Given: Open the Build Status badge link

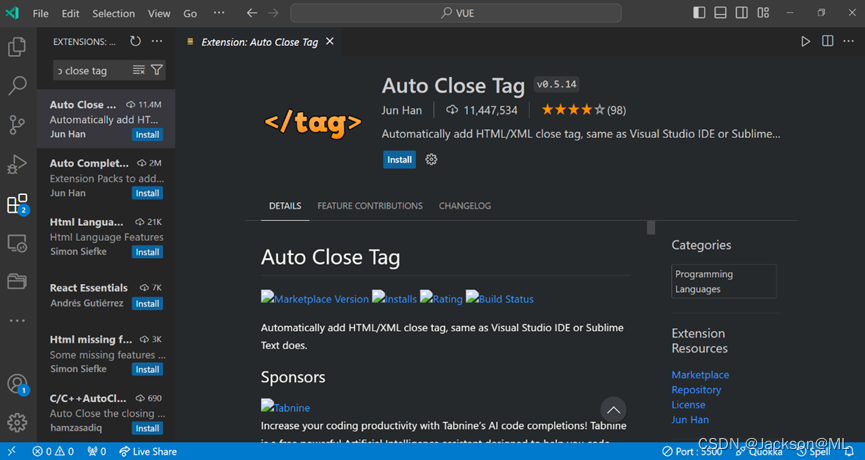Looking at the screenshot, I should pos(500,298).
